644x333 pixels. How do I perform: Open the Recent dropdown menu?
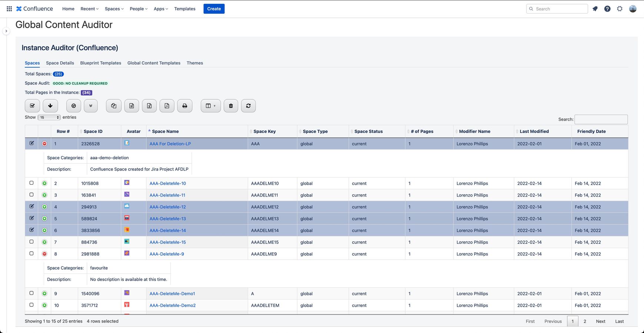click(x=89, y=9)
